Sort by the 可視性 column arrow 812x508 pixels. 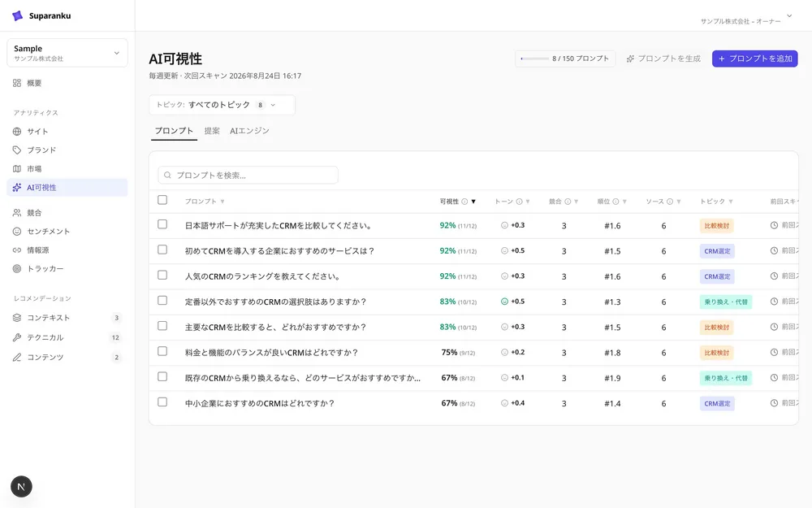click(473, 202)
